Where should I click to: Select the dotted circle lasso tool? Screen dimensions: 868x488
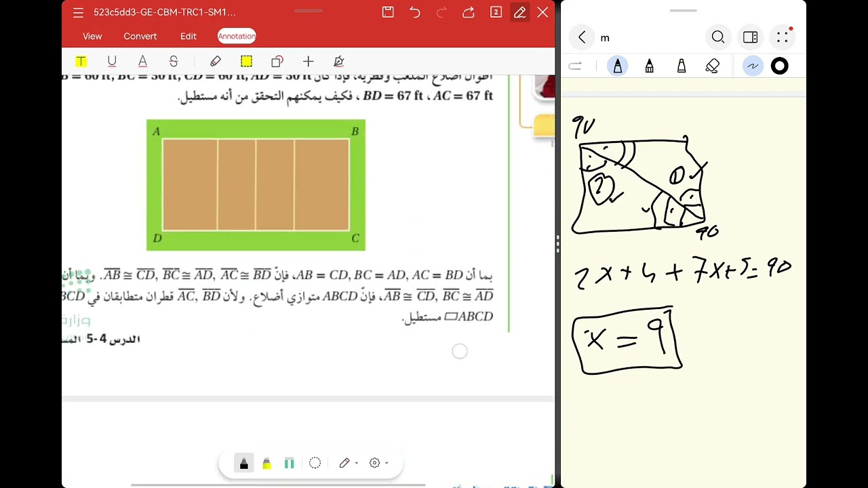pos(315,463)
